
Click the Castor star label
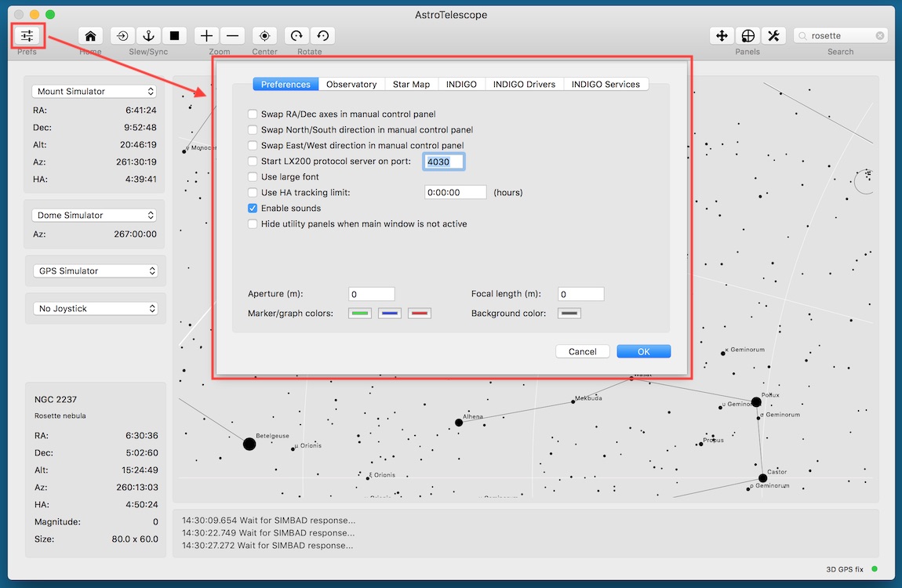tap(777, 472)
